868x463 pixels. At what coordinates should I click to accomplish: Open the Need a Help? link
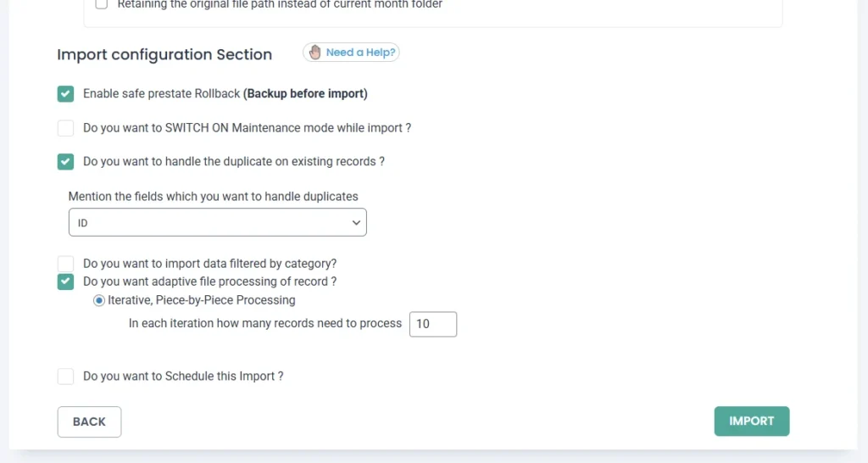tap(360, 53)
